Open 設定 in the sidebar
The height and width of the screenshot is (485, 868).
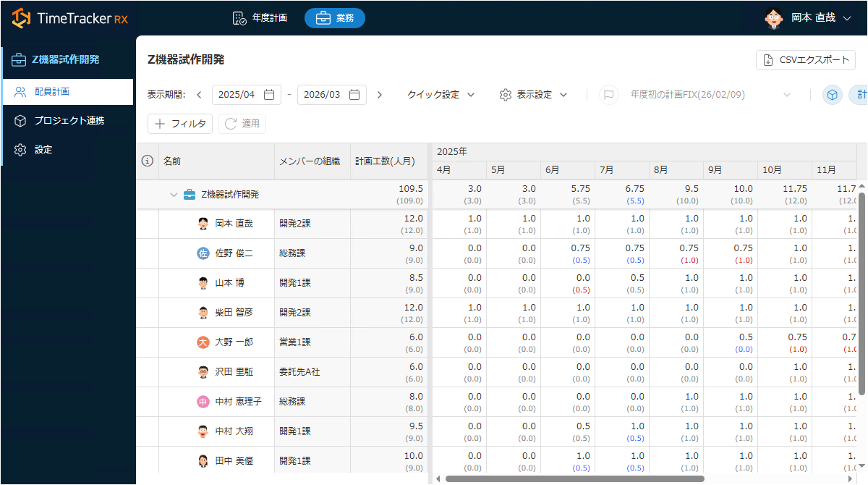[43, 150]
